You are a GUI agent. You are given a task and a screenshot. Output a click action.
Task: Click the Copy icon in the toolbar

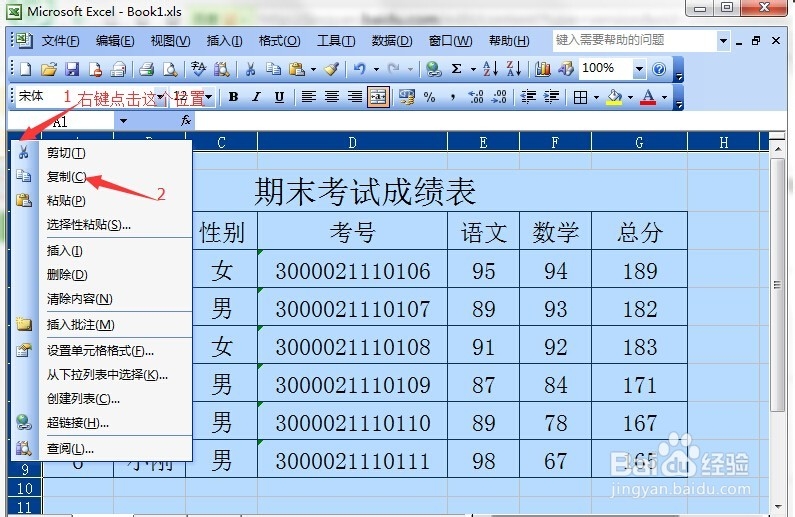coord(273,69)
